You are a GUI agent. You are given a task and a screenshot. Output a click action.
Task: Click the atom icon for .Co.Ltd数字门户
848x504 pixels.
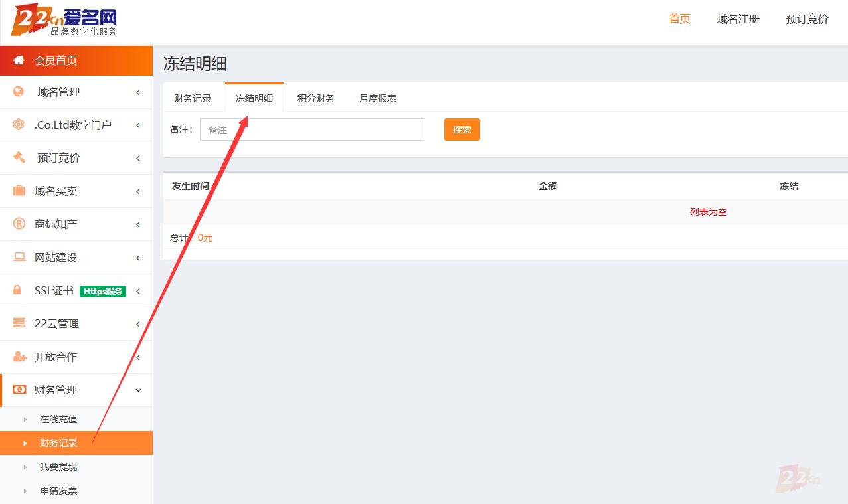19,125
